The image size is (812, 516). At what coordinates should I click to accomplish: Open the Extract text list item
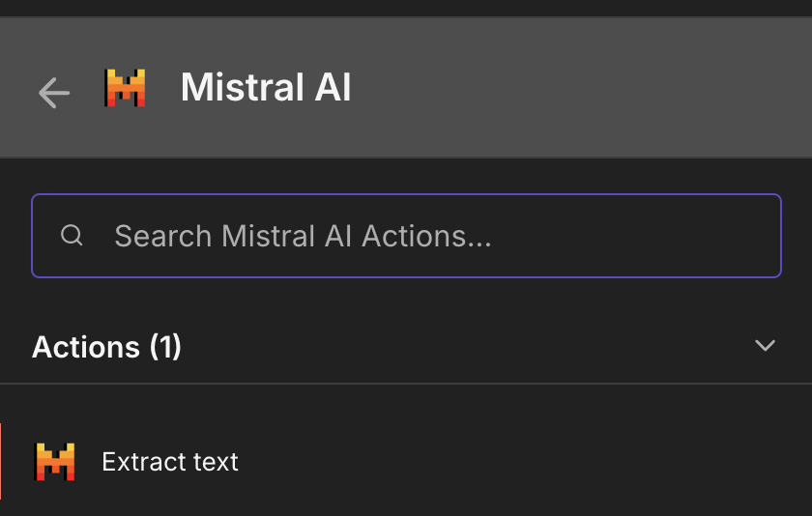tap(387, 462)
